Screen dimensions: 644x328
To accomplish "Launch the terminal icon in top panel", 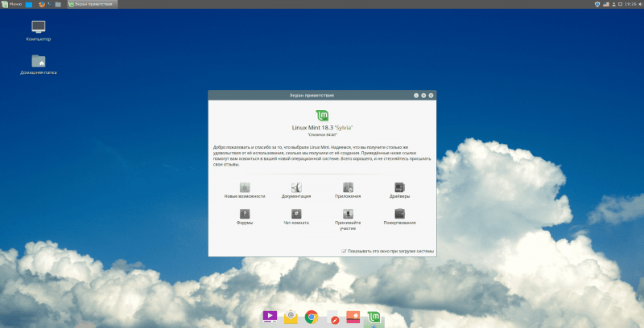I will [50, 5].
